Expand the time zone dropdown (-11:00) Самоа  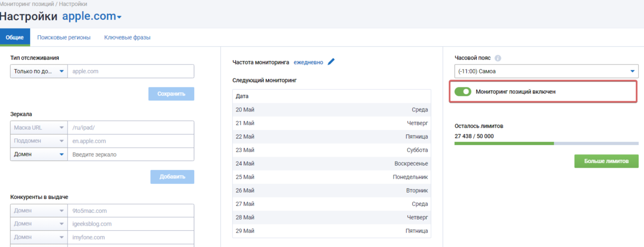point(546,71)
